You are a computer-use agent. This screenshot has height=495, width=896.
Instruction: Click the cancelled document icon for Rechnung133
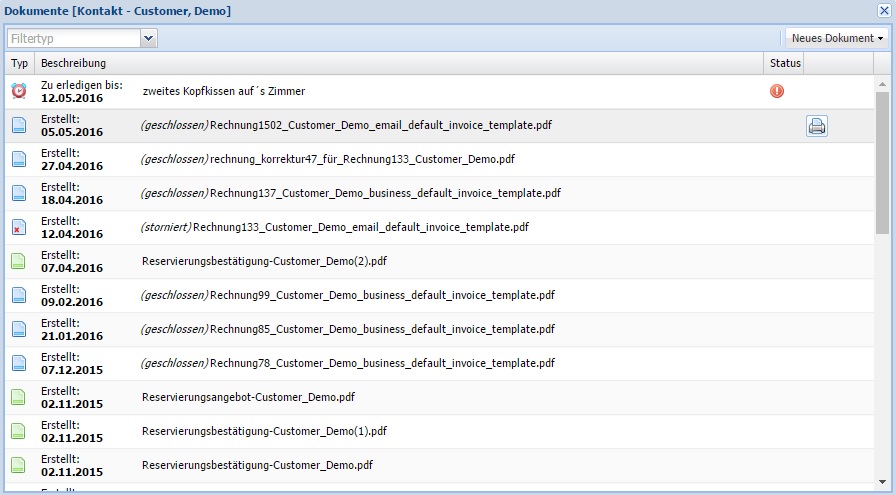point(19,228)
